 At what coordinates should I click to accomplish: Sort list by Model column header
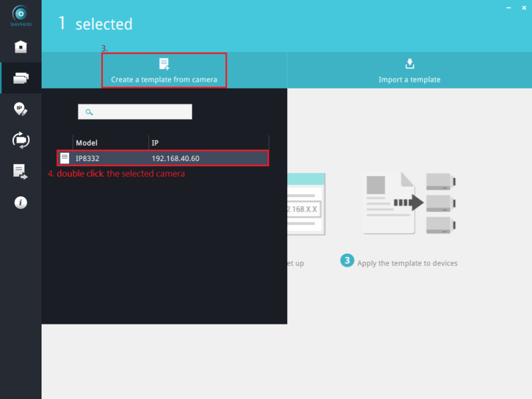pyautogui.click(x=110, y=142)
